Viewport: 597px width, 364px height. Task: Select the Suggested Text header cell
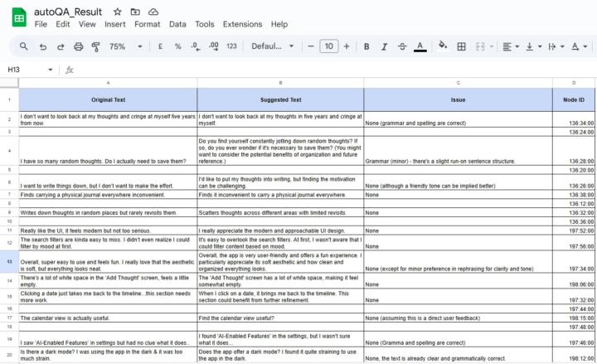[x=280, y=99]
